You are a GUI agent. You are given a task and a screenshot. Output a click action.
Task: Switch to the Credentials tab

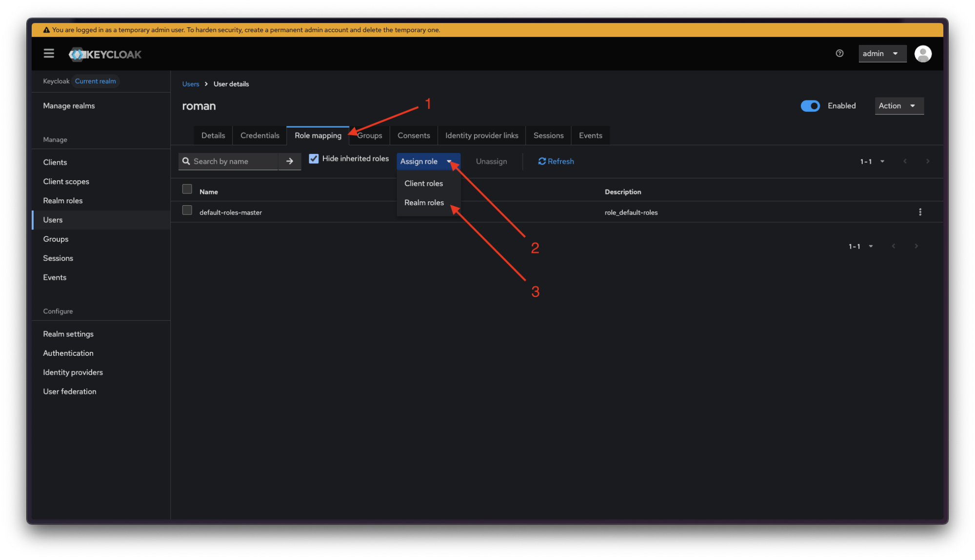pyautogui.click(x=259, y=135)
